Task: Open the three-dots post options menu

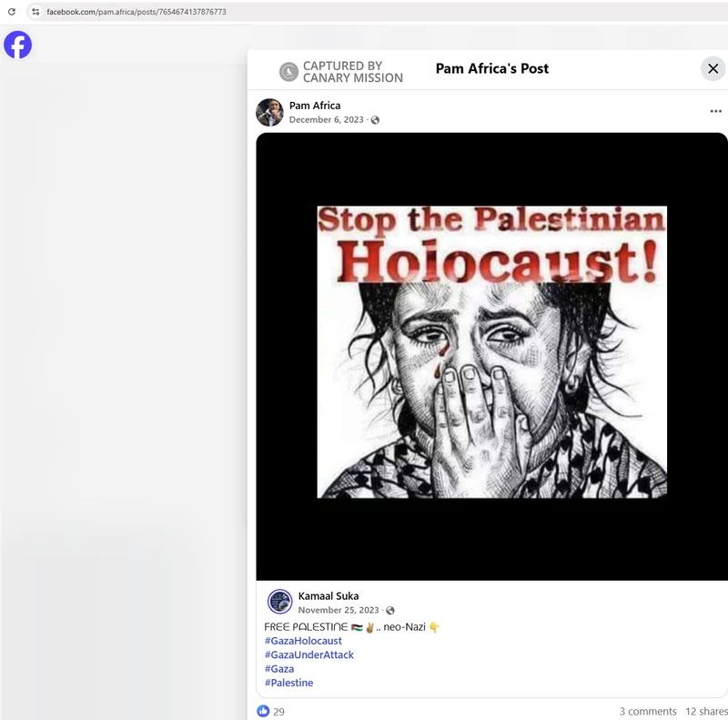Action: (x=715, y=111)
